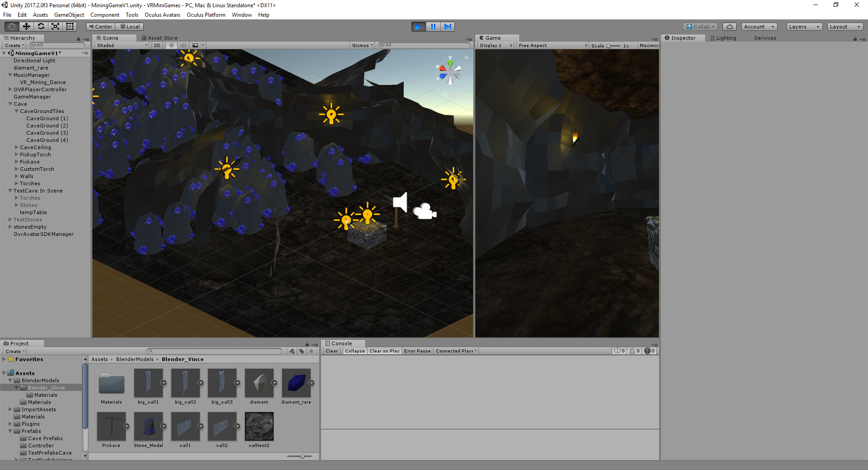The height and width of the screenshot is (470, 868).
Task: Open the Shaded draw mode dropdown
Action: [122, 45]
